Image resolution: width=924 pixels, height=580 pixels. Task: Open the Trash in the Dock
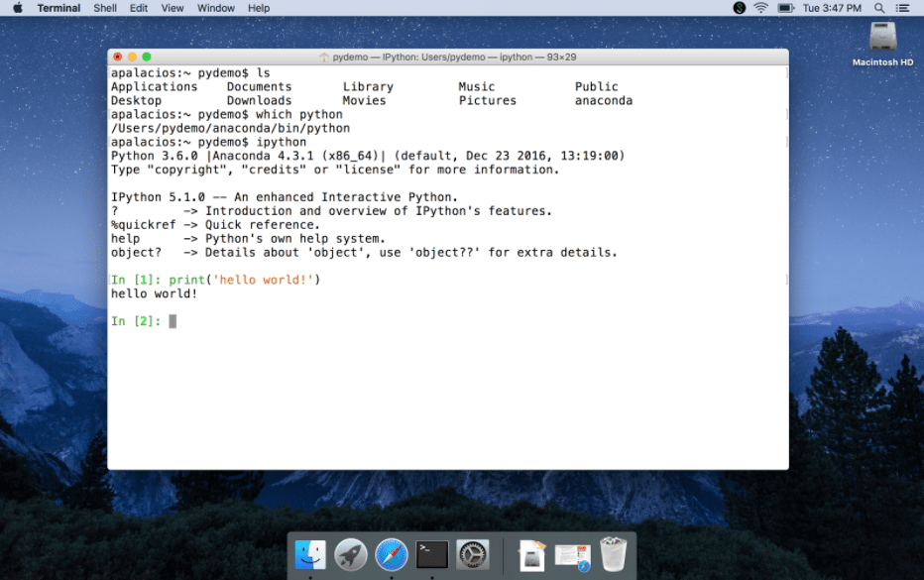tap(613, 552)
